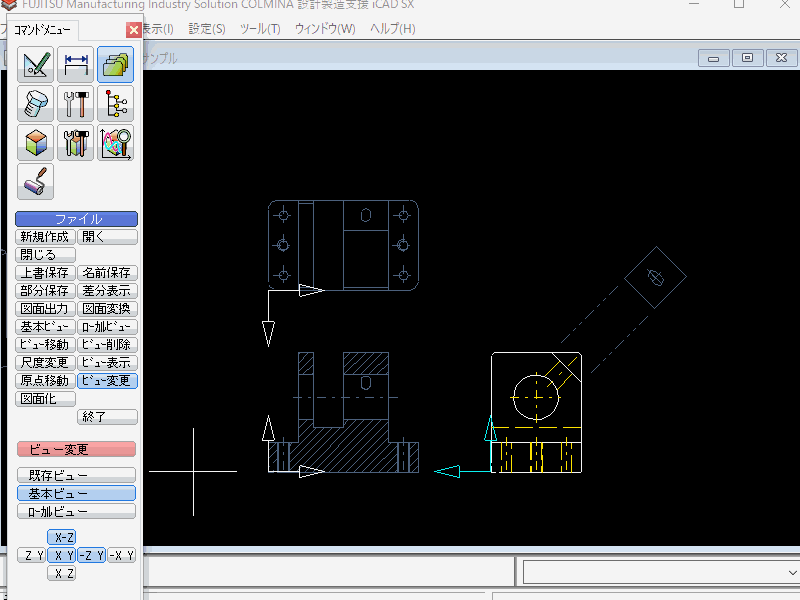Open the graph analysis magnifier icon
This screenshot has height=600, width=800.
(115, 143)
